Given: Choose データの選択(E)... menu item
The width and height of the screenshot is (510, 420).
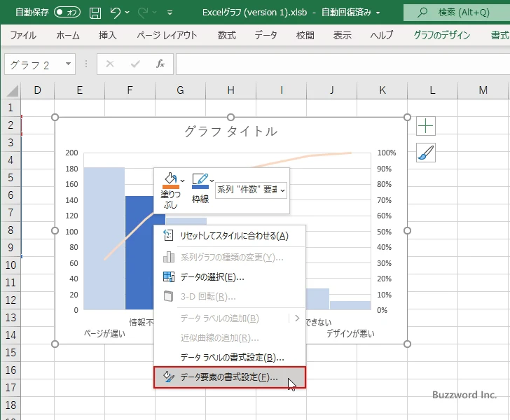Looking at the screenshot, I should pyautogui.click(x=230, y=277).
